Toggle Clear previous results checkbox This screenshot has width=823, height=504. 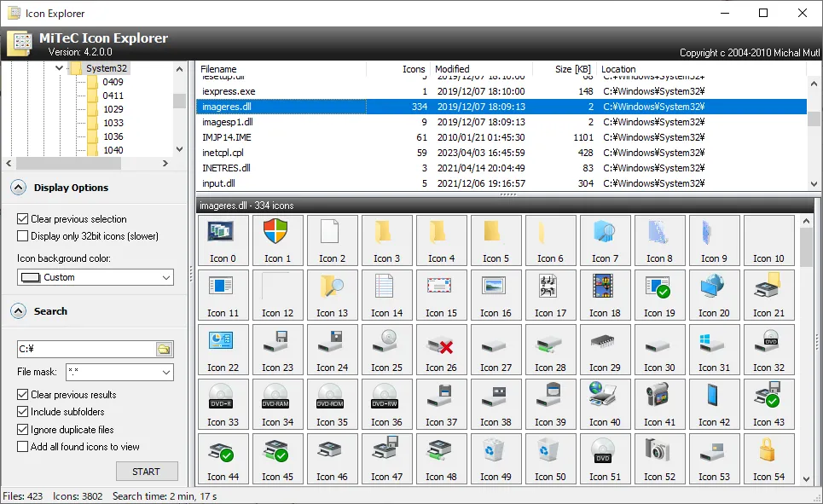(x=22, y=394)
